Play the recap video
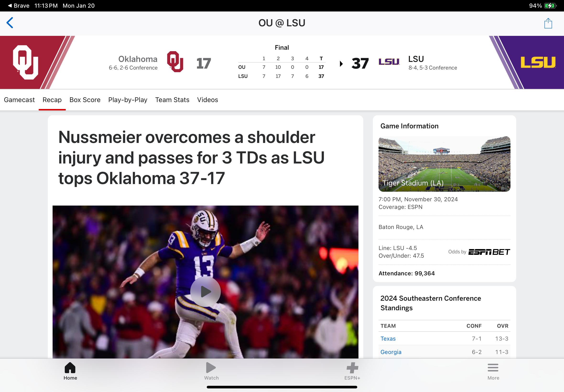Screen dimensions: 564x392 click(x=206, y=292)
